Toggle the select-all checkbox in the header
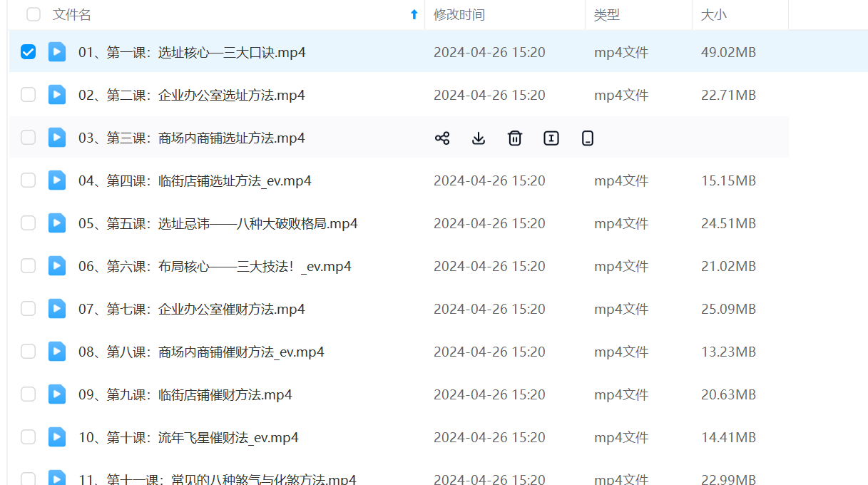This screenshot has height=485, width=868. tap(34, 14)
